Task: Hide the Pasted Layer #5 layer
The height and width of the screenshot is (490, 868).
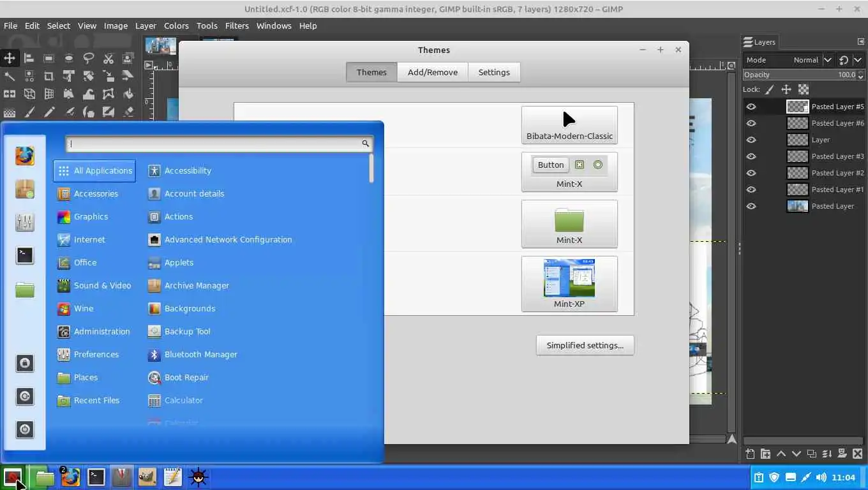Action: [751, 107]
